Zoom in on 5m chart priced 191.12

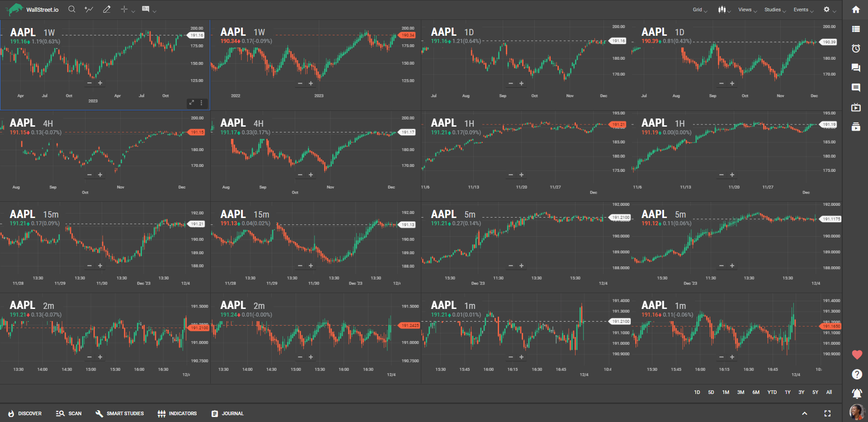732,266
